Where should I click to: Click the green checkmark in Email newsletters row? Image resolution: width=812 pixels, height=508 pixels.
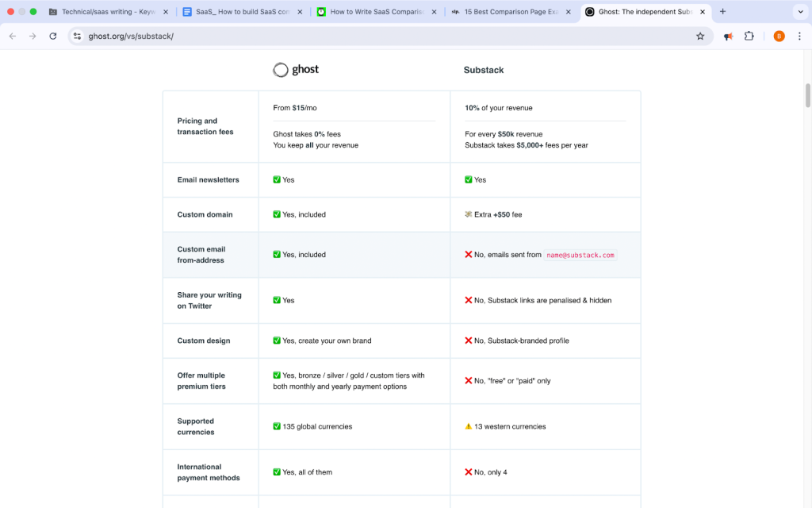coord(276,179)
